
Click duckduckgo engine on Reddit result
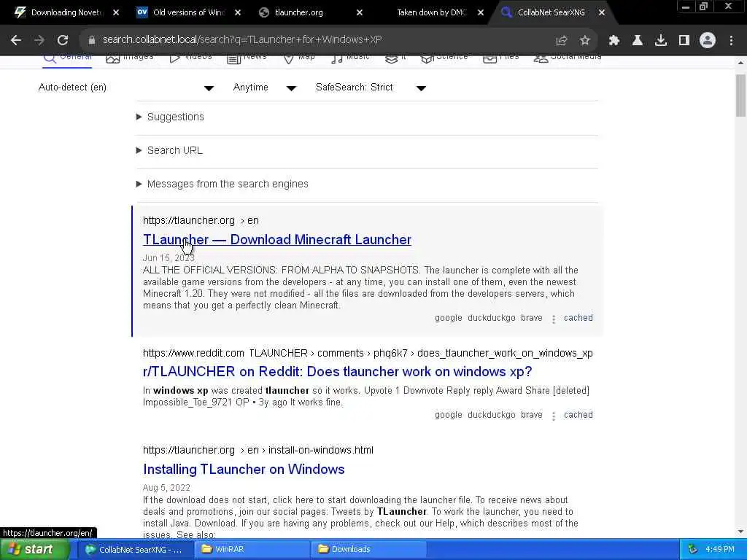click(x=492, y=415)
